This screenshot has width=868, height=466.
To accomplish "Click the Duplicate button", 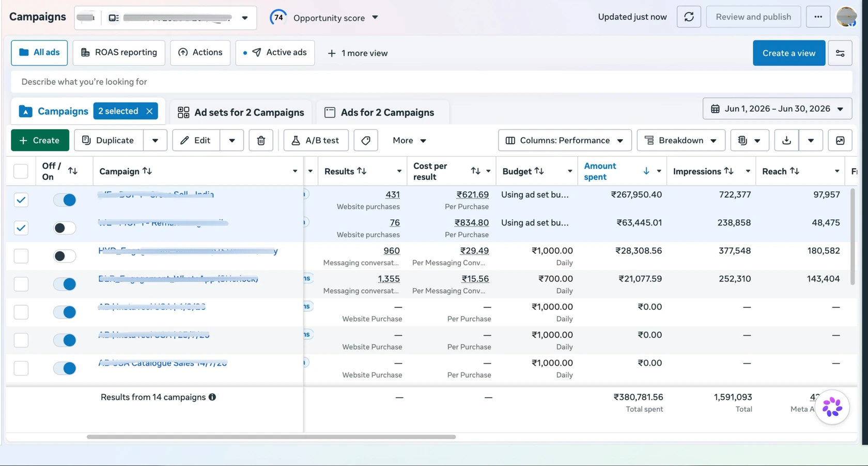I will [109, 141].
